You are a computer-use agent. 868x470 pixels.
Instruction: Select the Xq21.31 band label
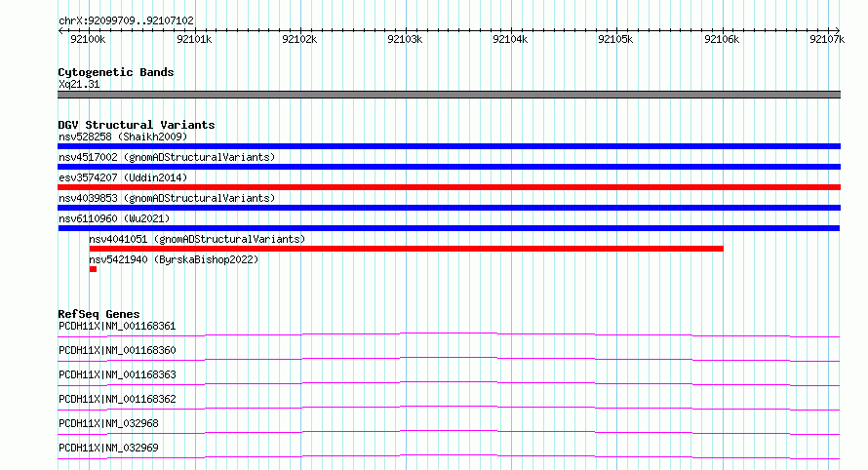click(x=79, y=84)
